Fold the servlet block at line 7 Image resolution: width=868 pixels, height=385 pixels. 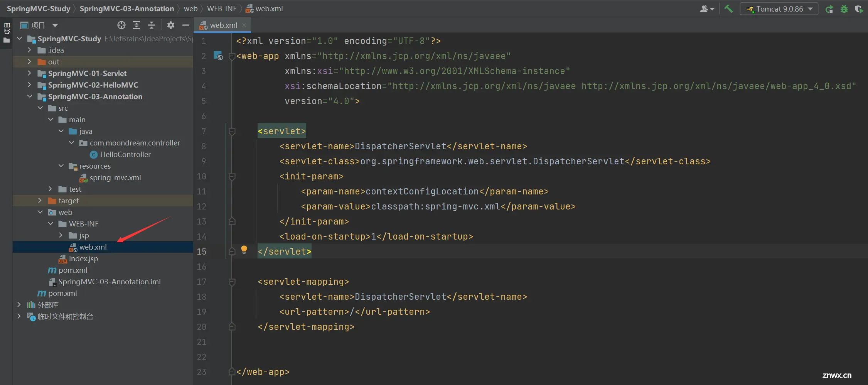pos(232,132)
